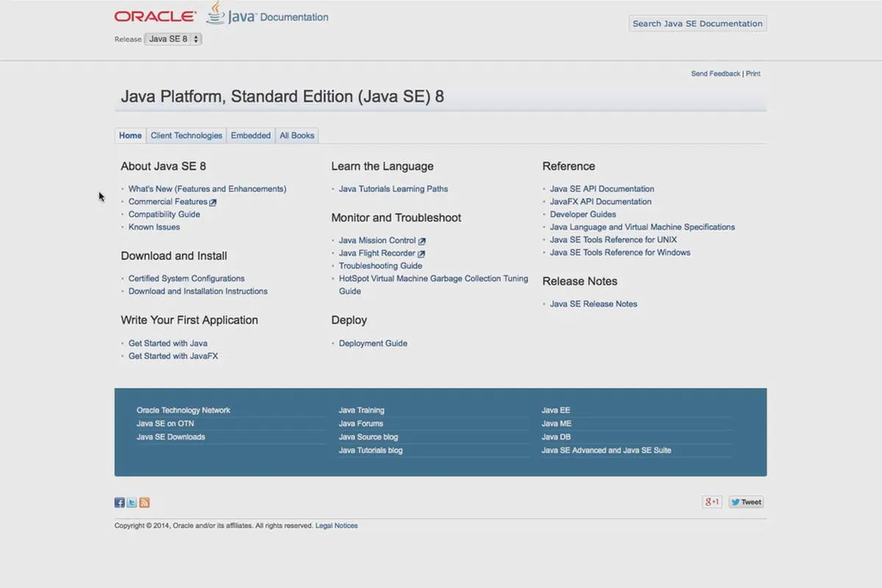The width and height of the screenshot is (882, 588).
Task: Click the Print link
Action: coord(753,73)
